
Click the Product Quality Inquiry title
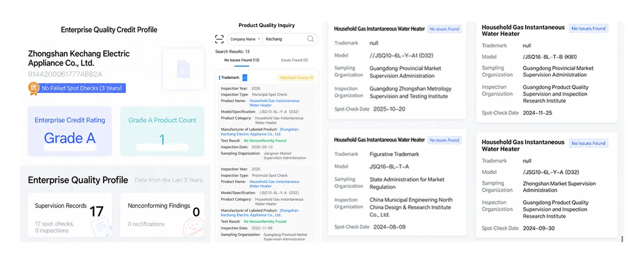267,26
